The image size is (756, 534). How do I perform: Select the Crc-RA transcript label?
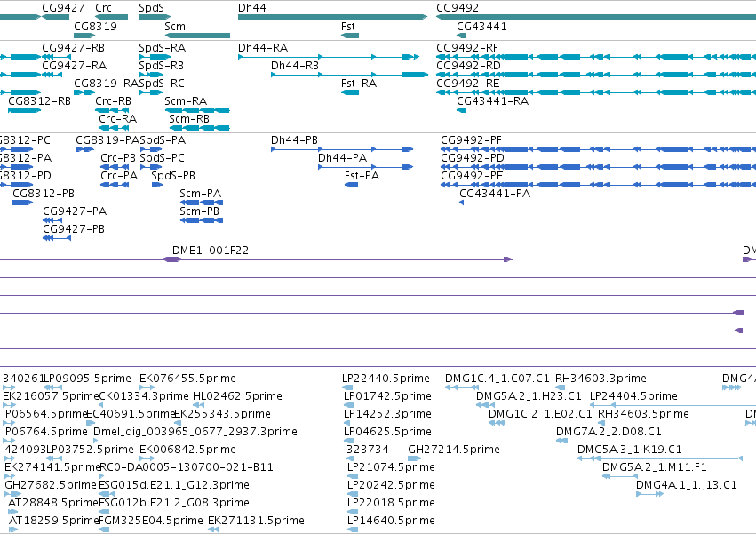[x=117, y=119]
